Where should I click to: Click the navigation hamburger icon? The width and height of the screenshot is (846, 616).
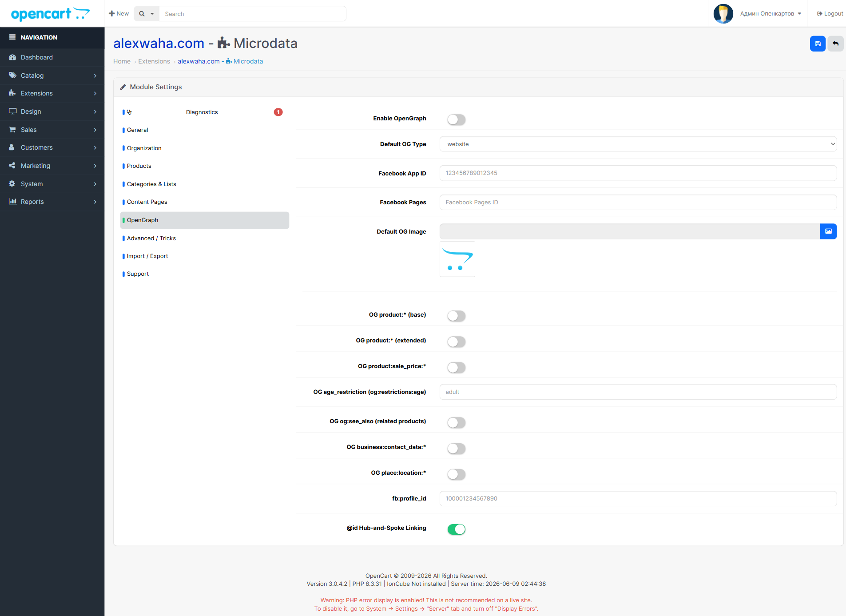tap(12, 37)
